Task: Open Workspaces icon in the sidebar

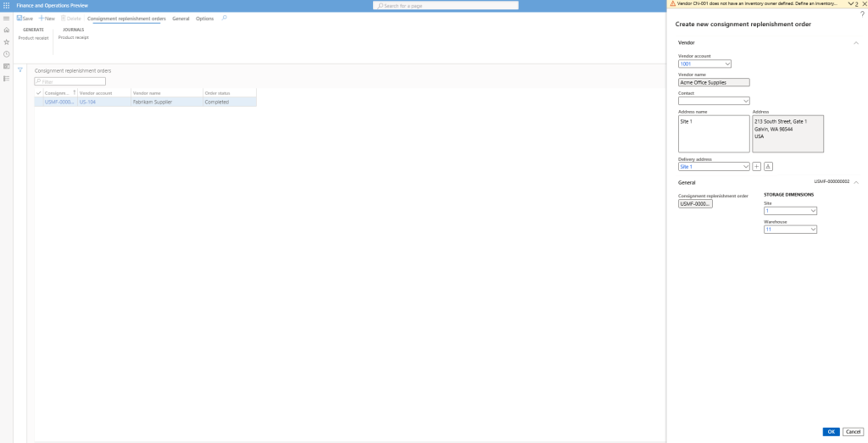Action: pos(6,66)
